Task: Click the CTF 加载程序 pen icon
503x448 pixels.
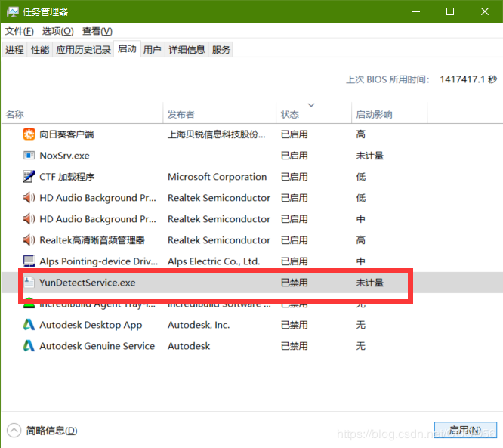Action: tap(29, 177)
